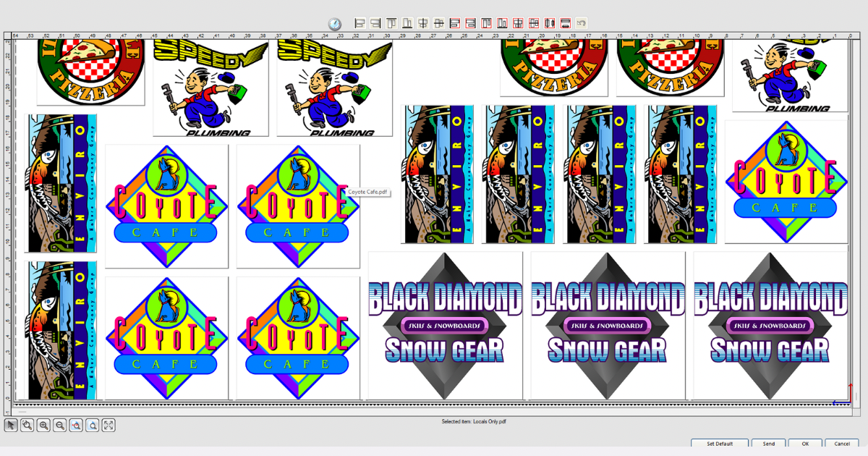The width and height of the screenshot is (868, 456).
Task: Click the fit to width zoom icon
Action: pos(76,426)
